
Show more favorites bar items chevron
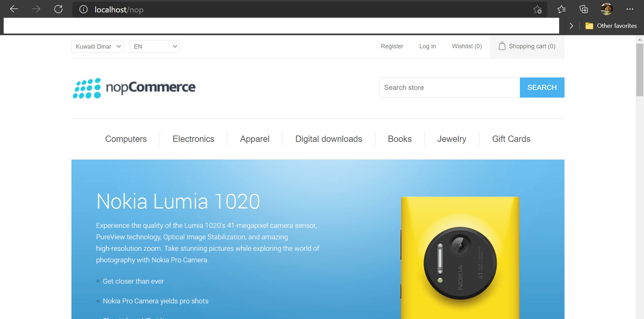[x=571, y=26]
